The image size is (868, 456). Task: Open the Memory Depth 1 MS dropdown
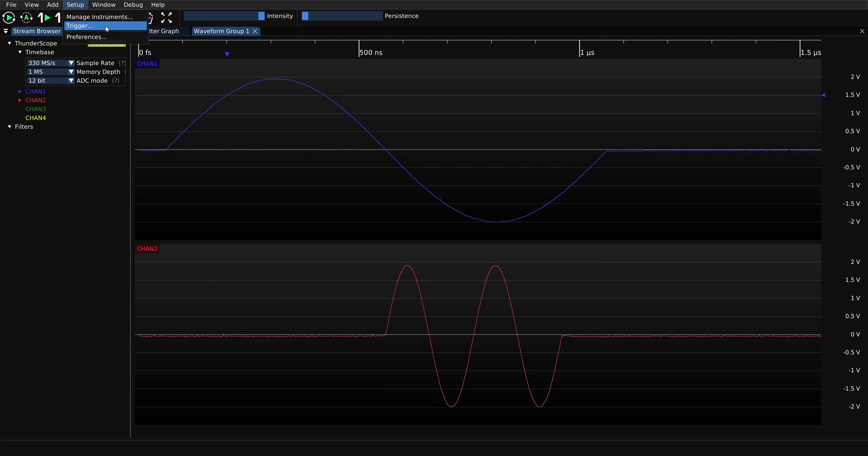pos(51,72)
